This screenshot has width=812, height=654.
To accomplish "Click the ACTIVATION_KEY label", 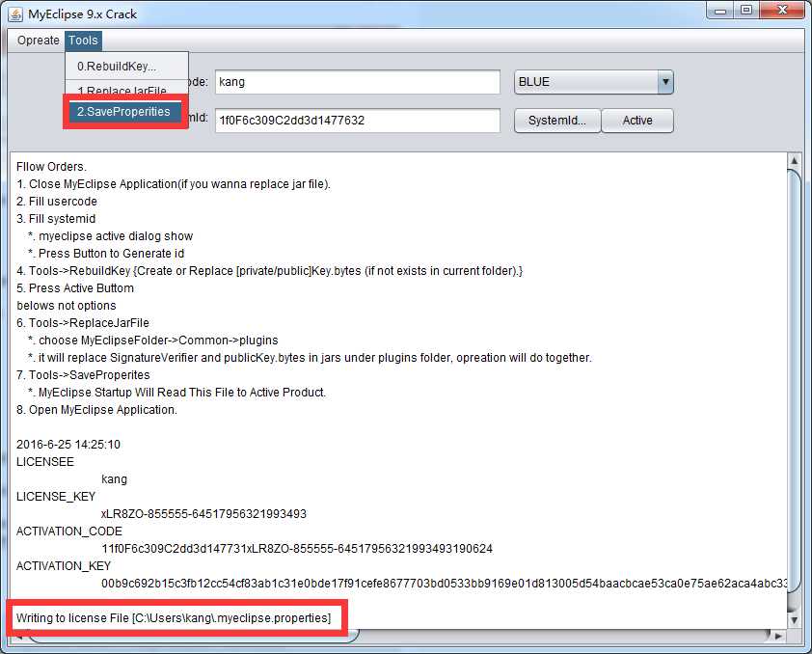I will click(64, 566).
